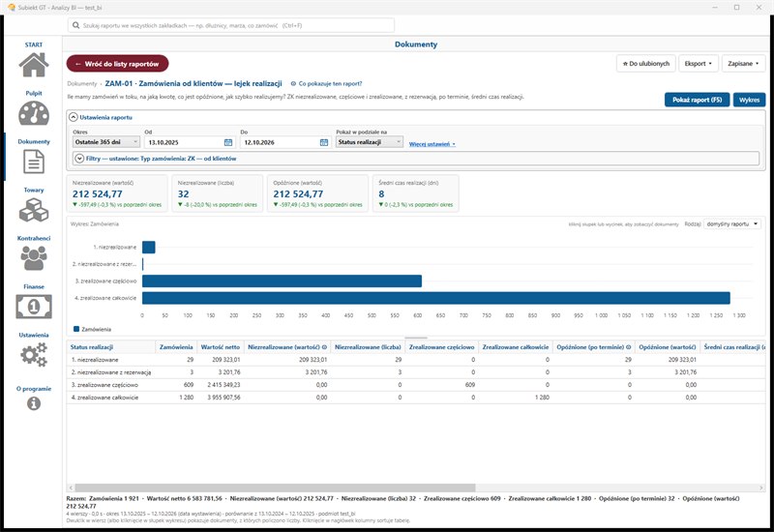Sort by Zrealizowane częściowo column header

coord(442,347)
